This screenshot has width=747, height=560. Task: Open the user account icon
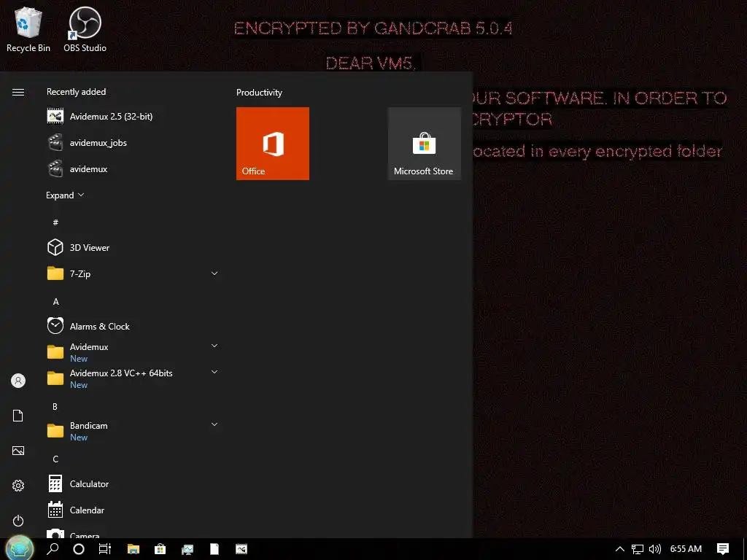click(18, 381)
